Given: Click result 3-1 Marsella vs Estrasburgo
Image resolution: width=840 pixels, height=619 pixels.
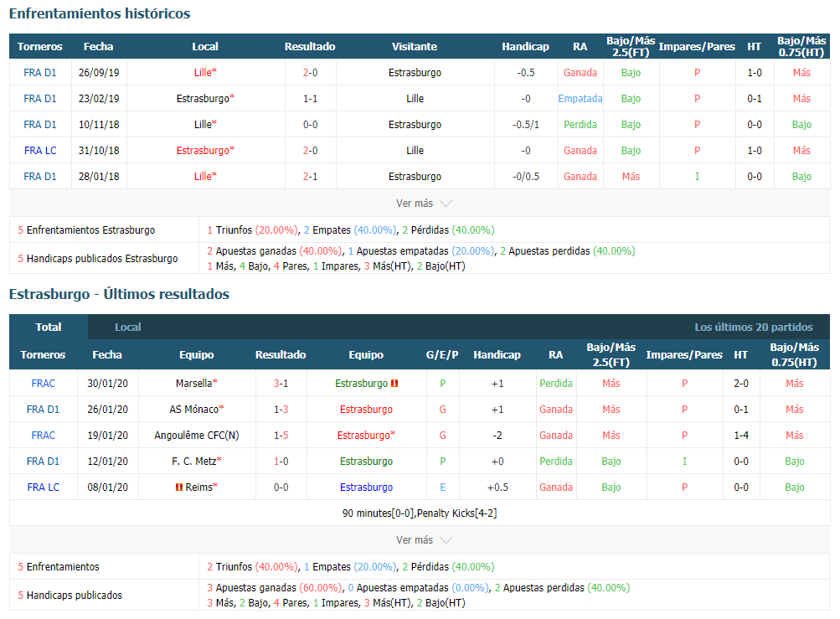Looking at the screenshot, I should pyautogui.click(x=281, y=383).
